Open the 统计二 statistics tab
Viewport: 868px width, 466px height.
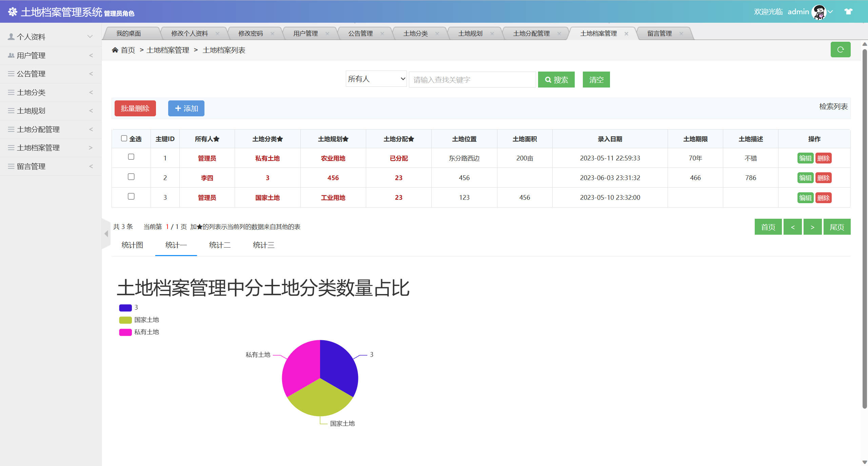point(219,245)
